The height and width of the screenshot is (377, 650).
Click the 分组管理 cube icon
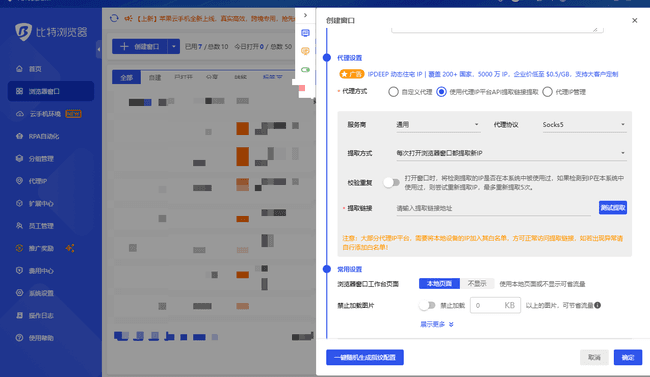[x=19, y=158]
